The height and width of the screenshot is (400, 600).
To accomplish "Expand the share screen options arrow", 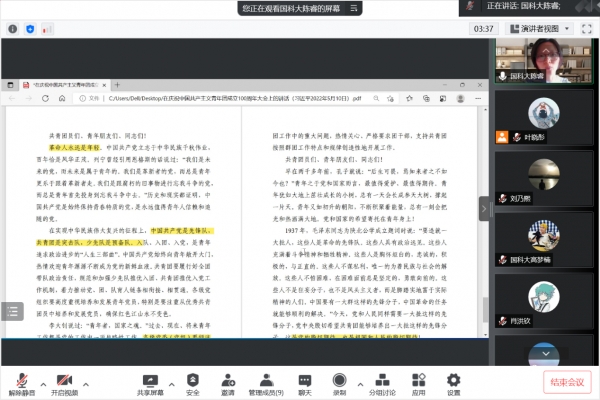I will 171,384.
